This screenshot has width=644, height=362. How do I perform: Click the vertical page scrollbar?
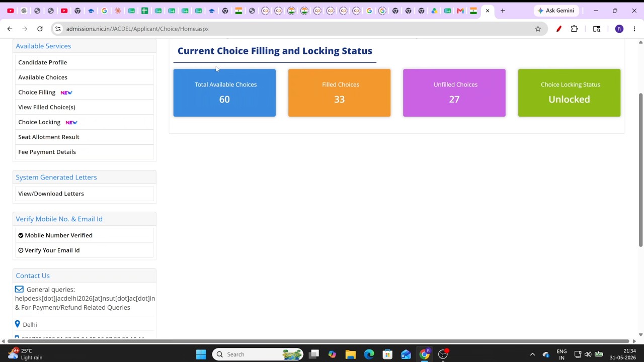click(640, 169)
